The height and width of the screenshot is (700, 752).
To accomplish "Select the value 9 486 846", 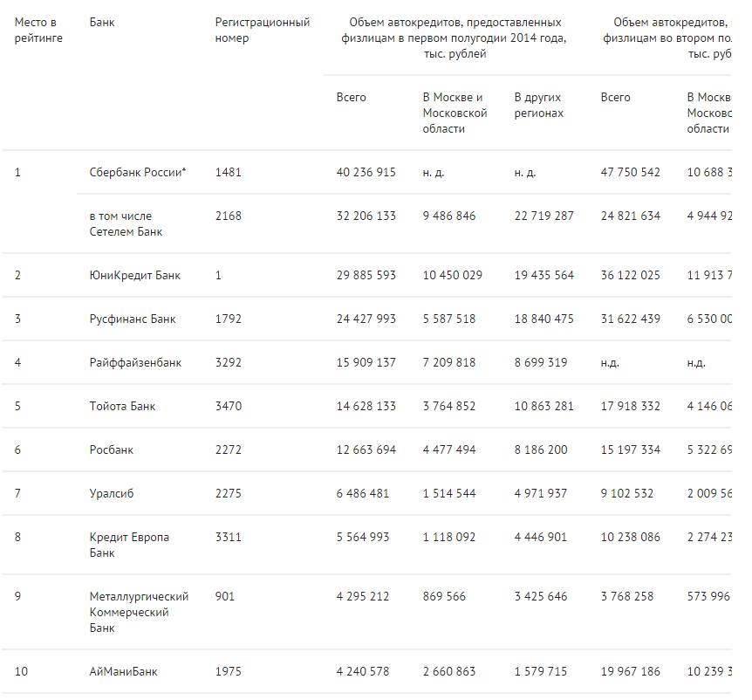I will coord(449,216).
